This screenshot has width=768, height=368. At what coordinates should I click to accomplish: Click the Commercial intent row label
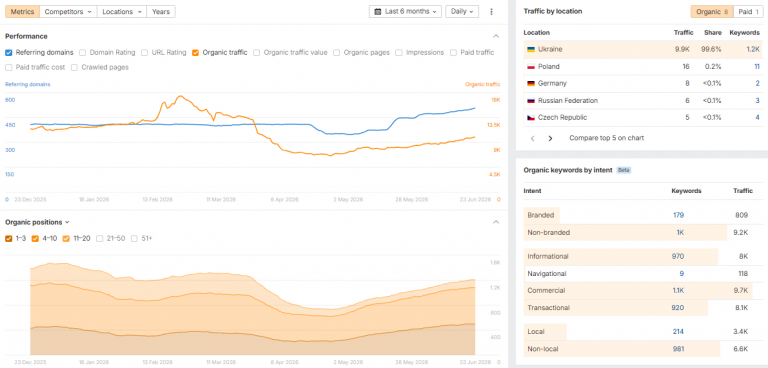546,291
